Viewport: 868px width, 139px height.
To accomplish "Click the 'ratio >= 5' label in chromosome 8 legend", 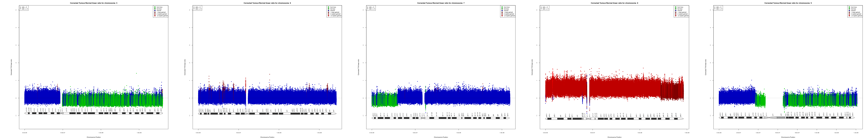I will point(545,9).
